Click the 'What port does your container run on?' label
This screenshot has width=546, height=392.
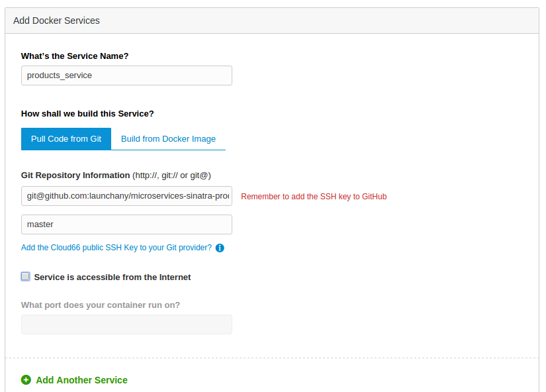pos(101,305)
